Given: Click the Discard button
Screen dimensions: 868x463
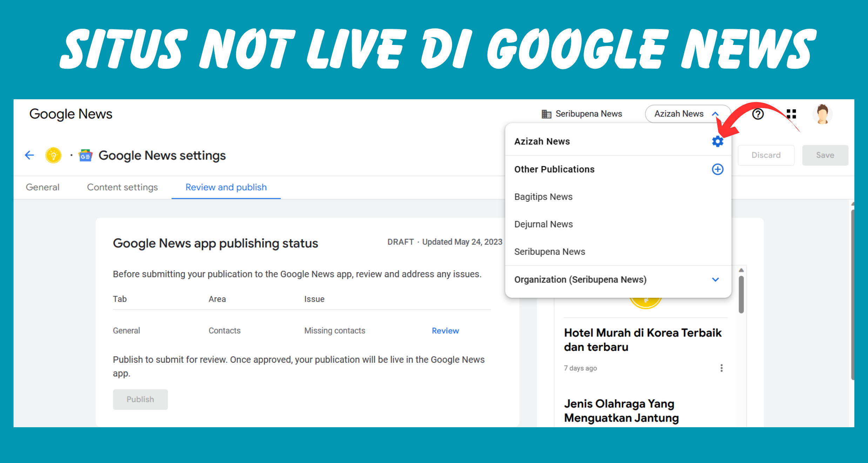Looking at the screenshot, I should 766,155.
